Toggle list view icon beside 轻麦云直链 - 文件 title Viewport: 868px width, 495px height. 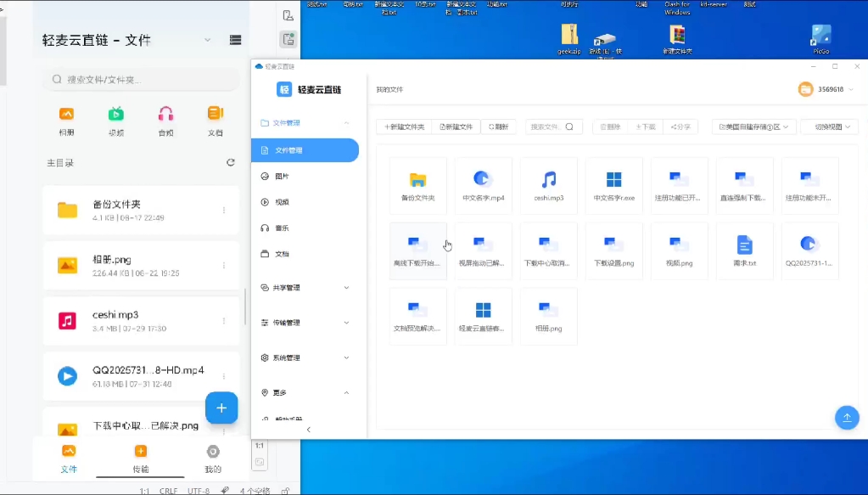235,40
